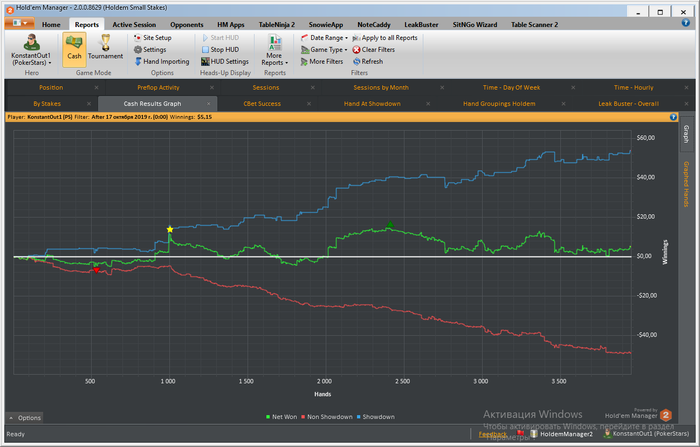Click Start HUD

point(221,38)
